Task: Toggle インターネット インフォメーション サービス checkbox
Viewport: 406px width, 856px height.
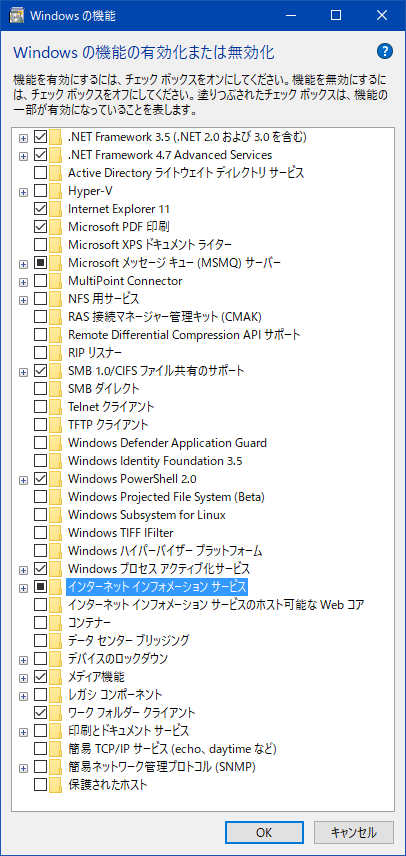Action: coord(40,587)
